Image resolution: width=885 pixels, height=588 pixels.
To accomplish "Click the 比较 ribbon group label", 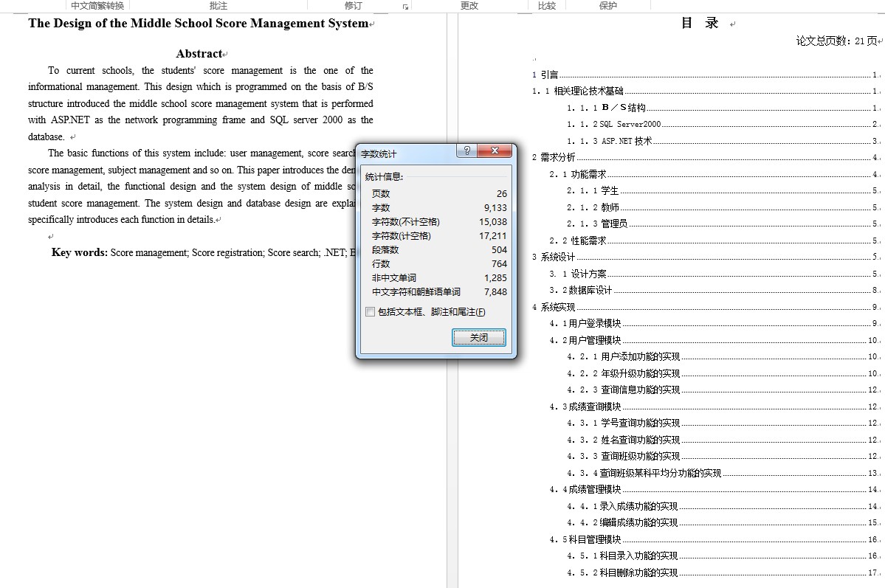I will tap(546, 6).
